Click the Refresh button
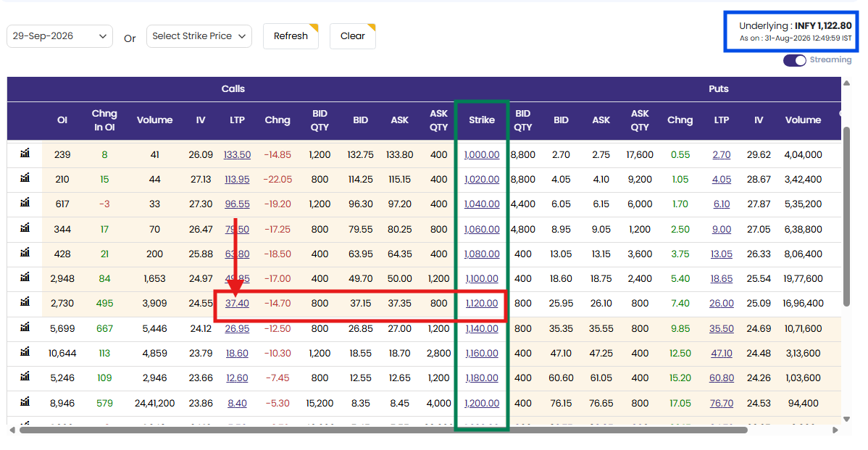This screenshot has width=868, height=450. point(291,36)
